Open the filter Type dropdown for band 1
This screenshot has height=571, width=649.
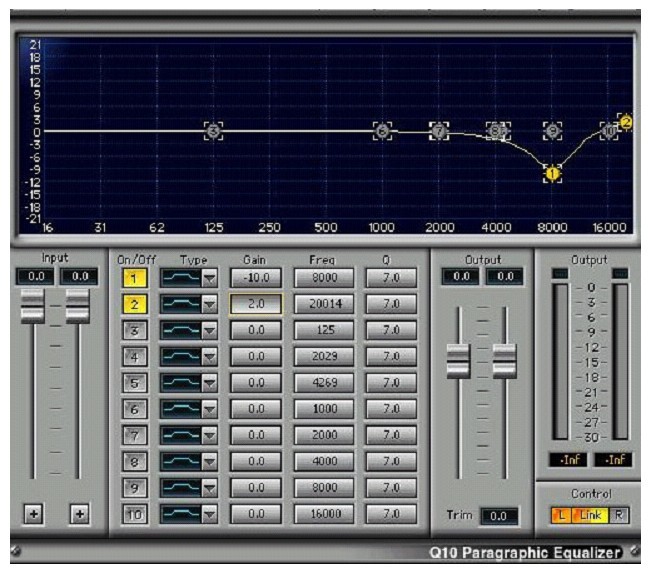pyautogui.click(x=211, y=277)
